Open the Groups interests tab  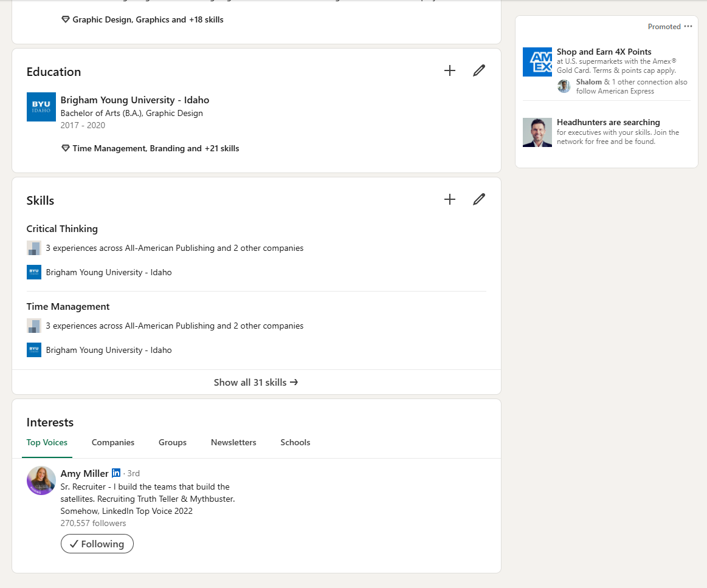172,442
